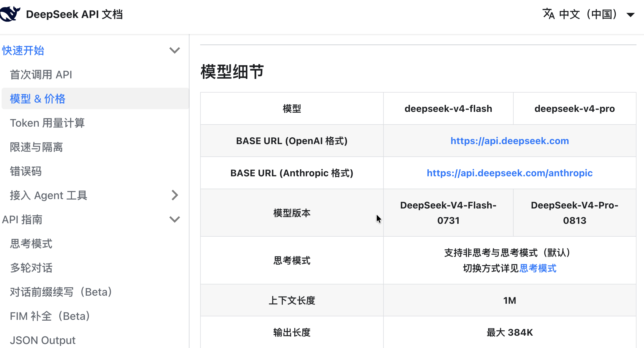The height and width of the screenshot is (348, 644).
Task: Click the API 指南 sidebar category
Action: pos(22,219)
